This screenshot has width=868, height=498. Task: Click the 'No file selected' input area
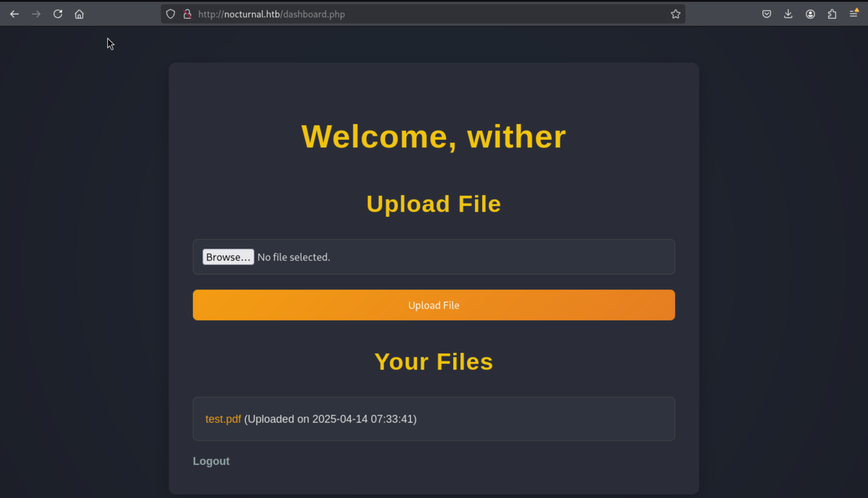pyautogui.click(x=293, y=257)
